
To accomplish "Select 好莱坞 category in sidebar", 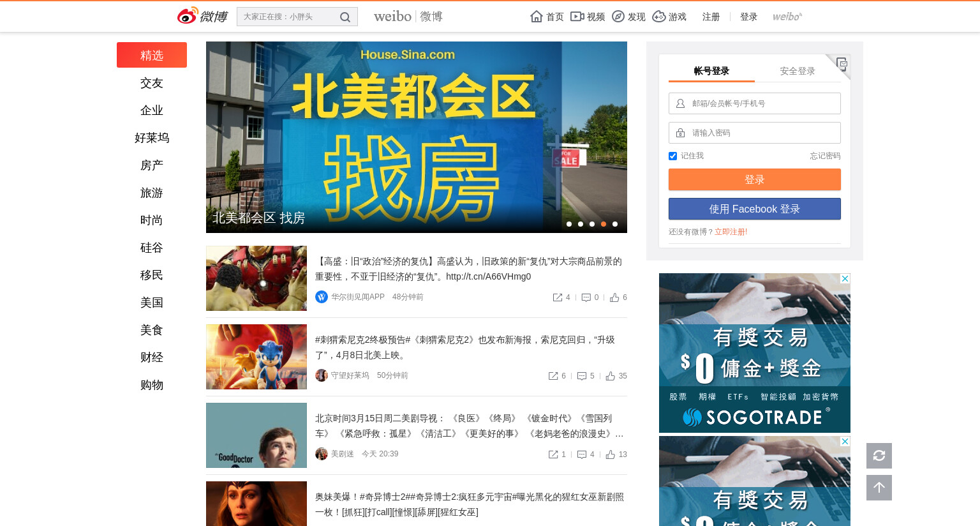I will (152, 138).
